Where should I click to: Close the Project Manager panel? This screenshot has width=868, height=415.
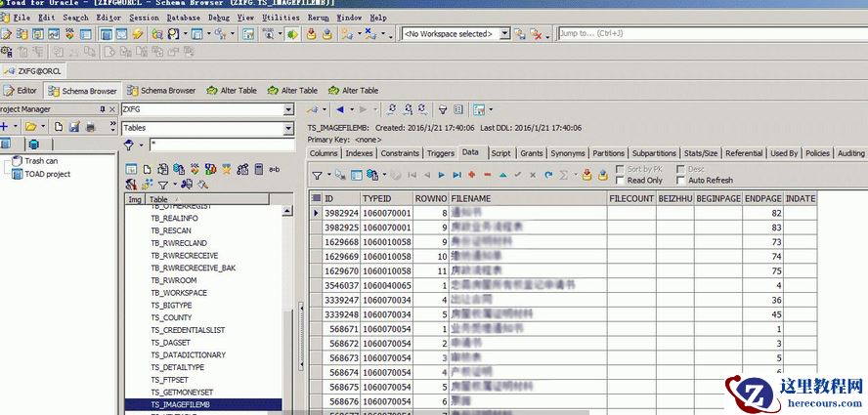pos(112,109)
